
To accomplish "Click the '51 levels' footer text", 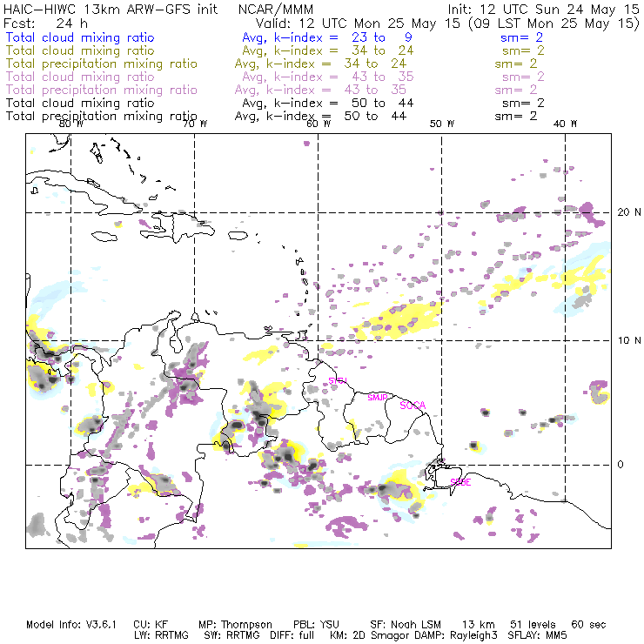I will point(533,625).
